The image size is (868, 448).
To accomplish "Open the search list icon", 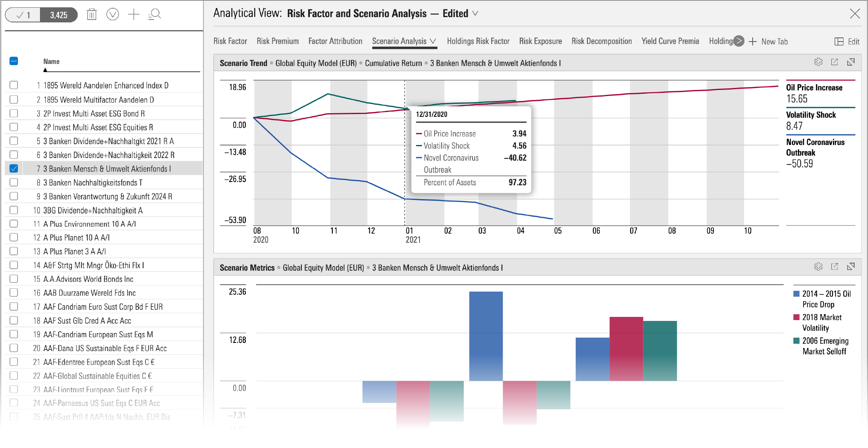I will pos(155,15).
